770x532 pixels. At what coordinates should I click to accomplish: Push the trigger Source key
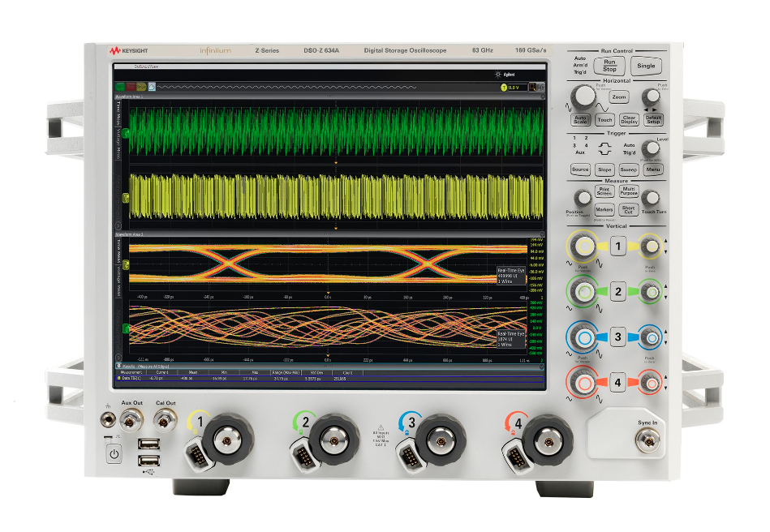[x=580, y=169]
